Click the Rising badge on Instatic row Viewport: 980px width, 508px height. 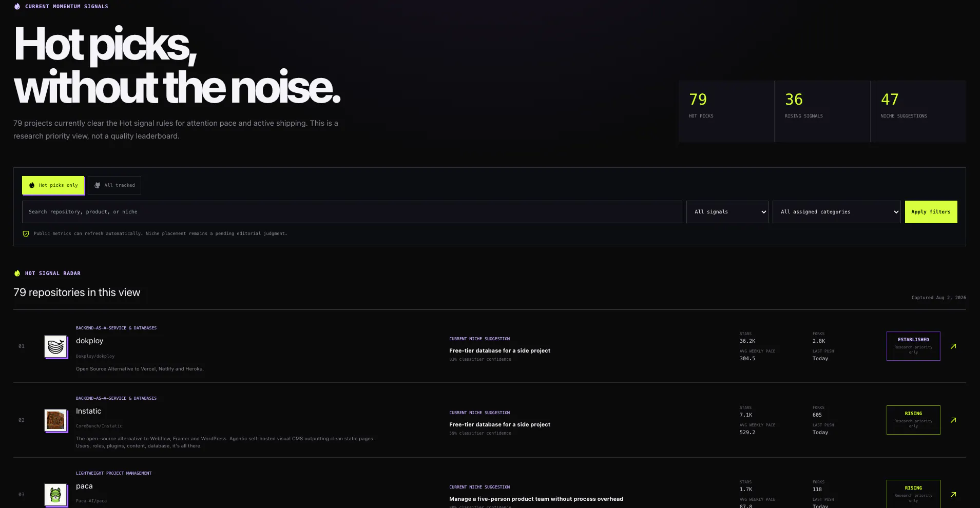click(x=913, y=420)
